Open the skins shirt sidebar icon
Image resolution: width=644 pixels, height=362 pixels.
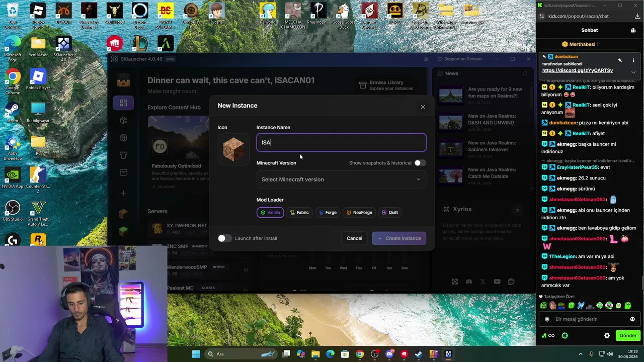123,155
